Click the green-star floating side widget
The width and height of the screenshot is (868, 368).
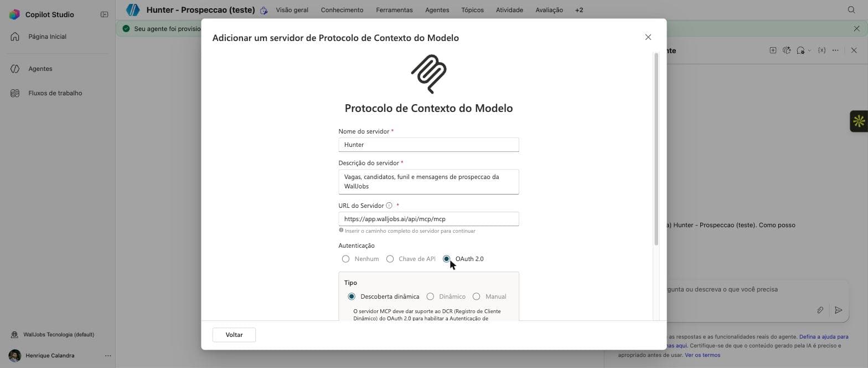(859, 121)
